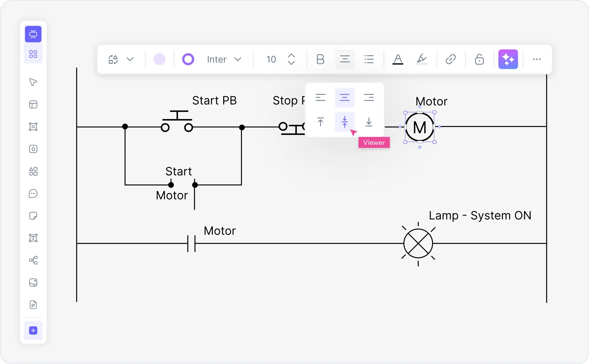The height and width of the screenshot is (364, 589).
Task: Open the more options ellipsis menu
Action: (537, 59)
